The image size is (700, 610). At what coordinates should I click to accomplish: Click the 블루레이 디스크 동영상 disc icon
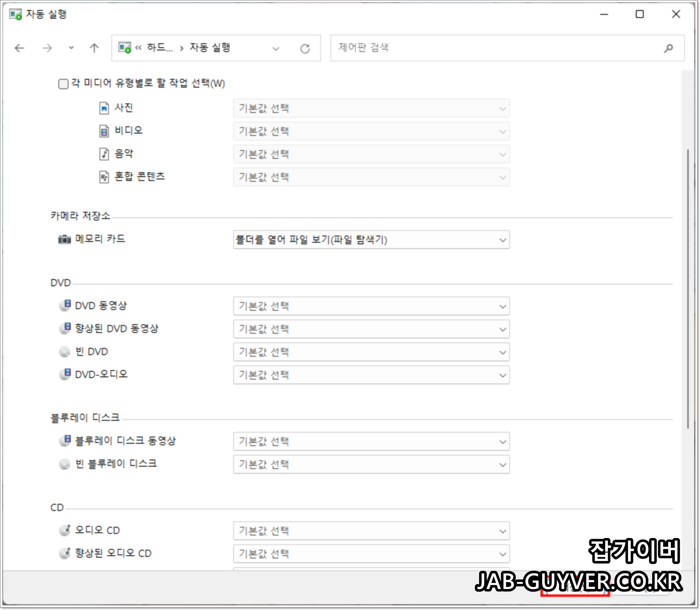pos(65,441)
